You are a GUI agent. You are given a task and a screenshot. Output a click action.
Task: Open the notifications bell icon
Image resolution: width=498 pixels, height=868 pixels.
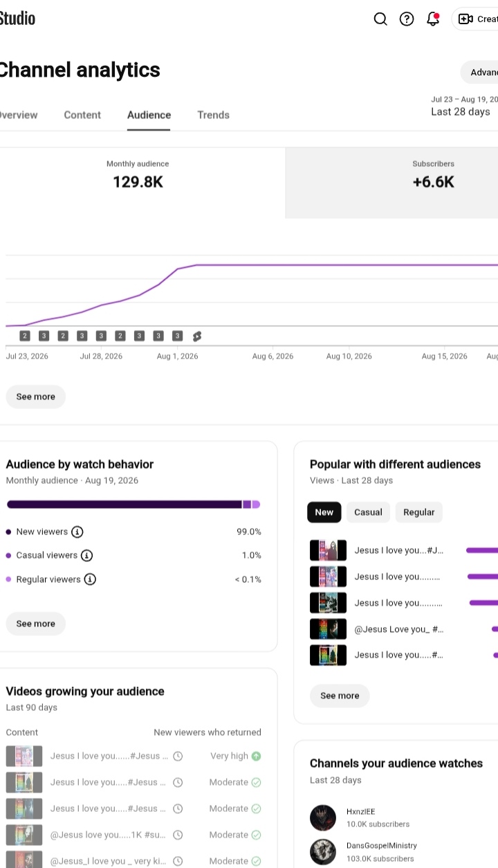pos(433,19)
